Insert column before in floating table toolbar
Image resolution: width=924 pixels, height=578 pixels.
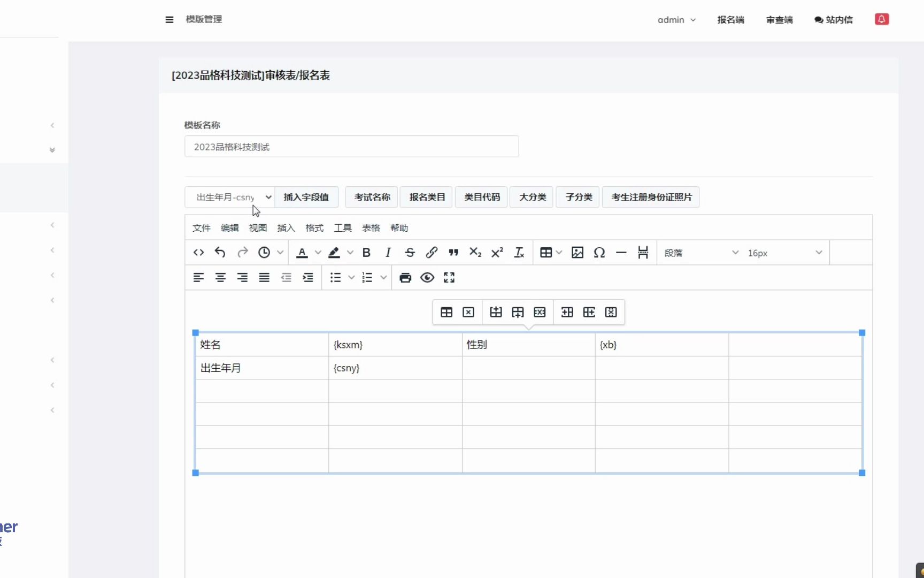pos(567,312)
